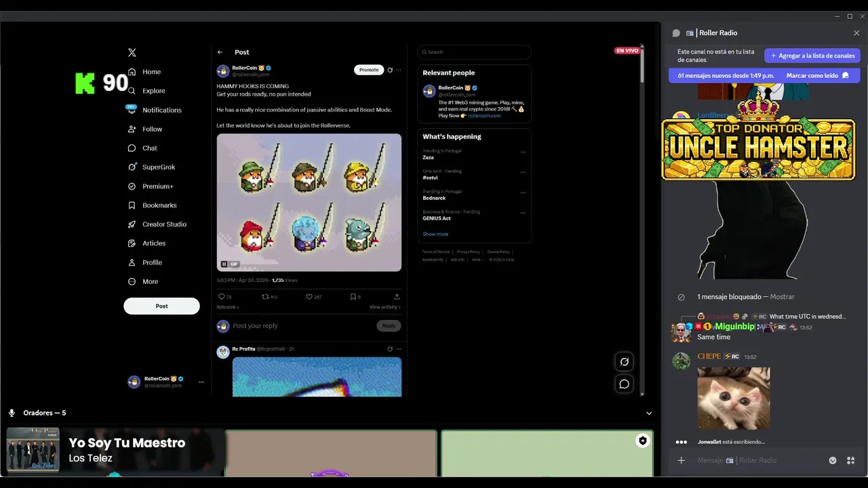Click the repost icon with 413 reposts
This screenshot has width=868, height=488.
[266, 297]
